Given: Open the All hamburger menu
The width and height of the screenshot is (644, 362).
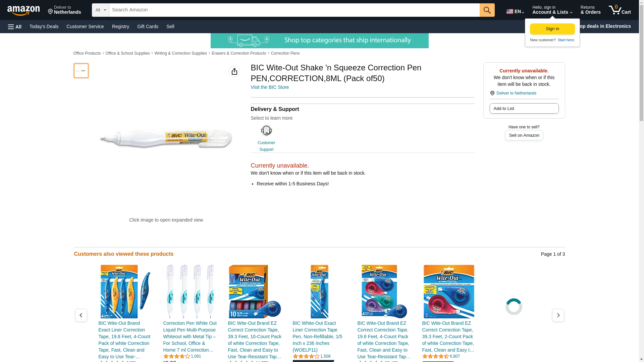Looking at the screenshot, I should 15,26.
